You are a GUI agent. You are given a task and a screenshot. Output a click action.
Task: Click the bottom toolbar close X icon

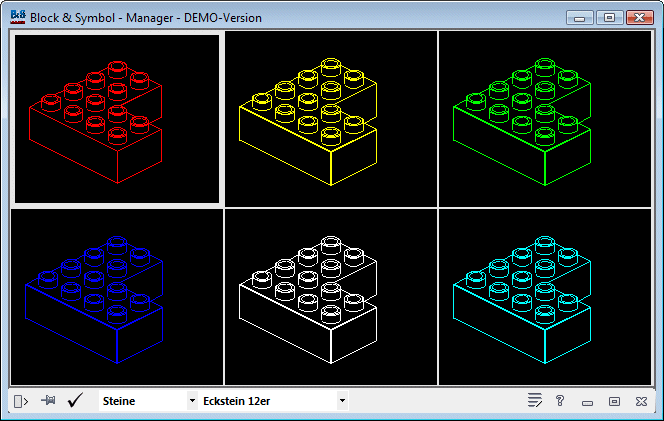pyautogui.click(x=642, y=401)
